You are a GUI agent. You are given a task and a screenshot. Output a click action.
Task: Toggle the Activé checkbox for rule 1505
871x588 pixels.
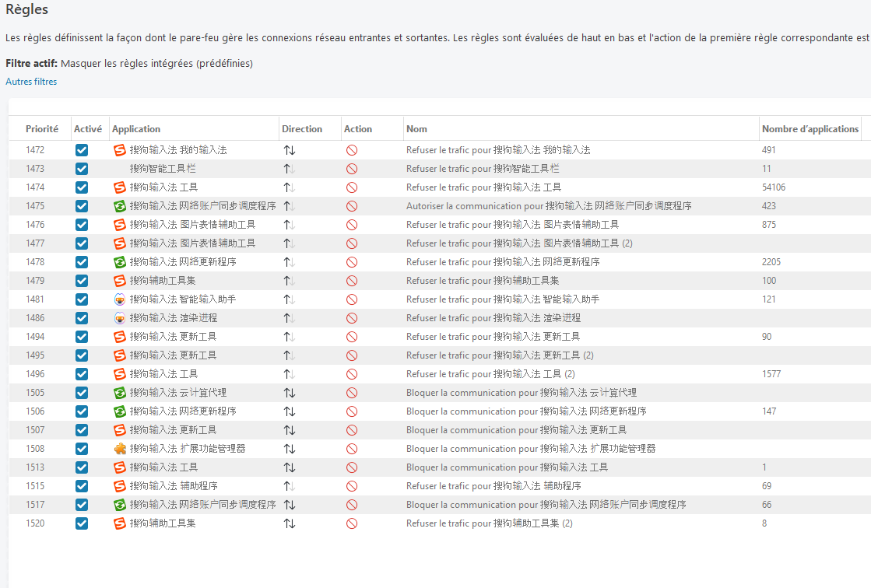(82, 393)
